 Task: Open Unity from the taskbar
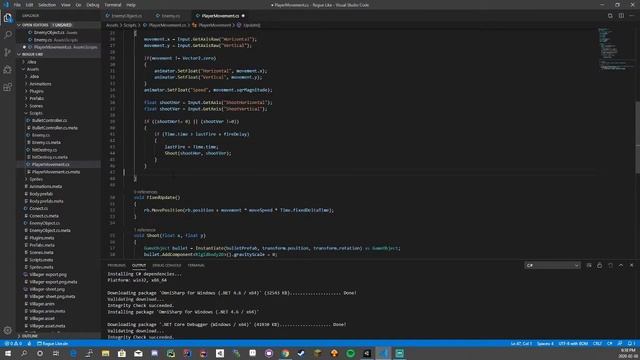coord(367,353)
